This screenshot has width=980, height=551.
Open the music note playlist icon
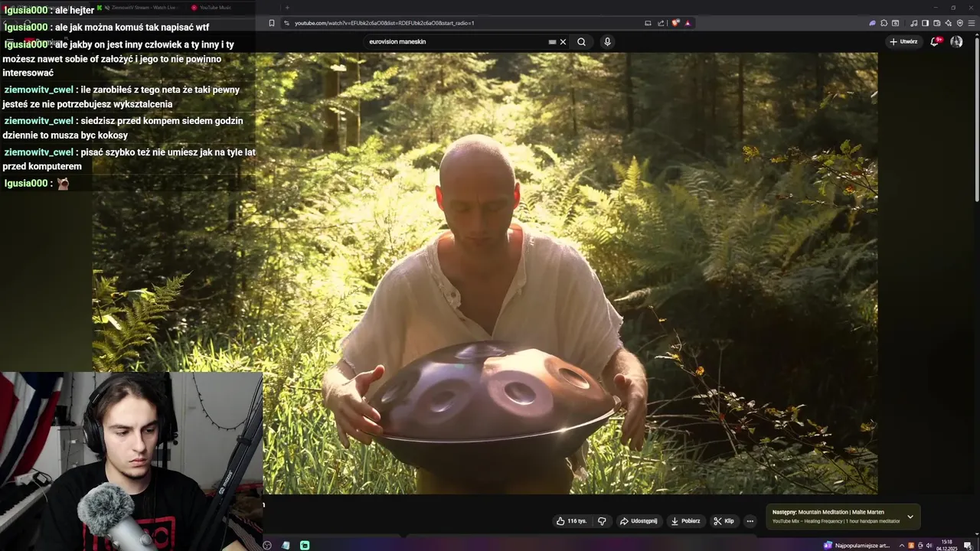[x=913, y=23]
